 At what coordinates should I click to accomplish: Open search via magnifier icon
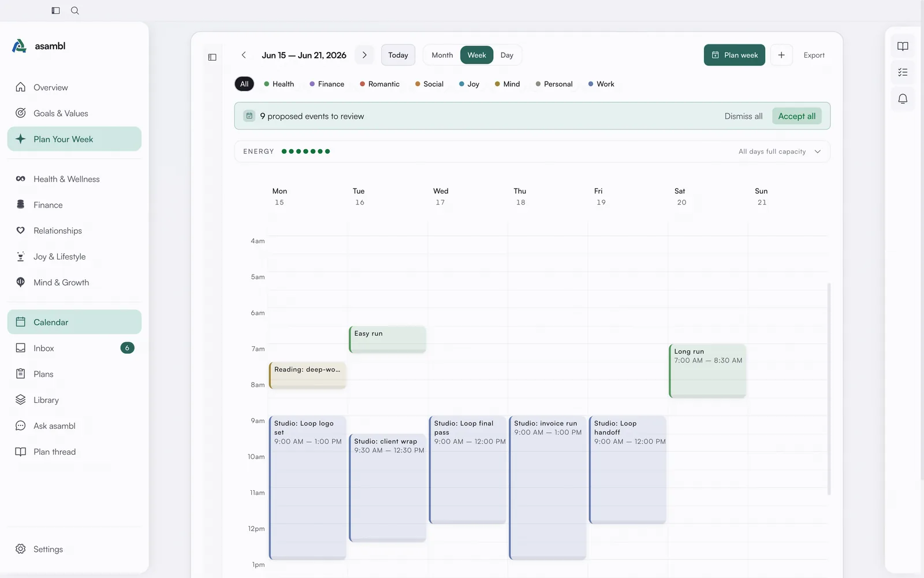click(x=75, y=10)
